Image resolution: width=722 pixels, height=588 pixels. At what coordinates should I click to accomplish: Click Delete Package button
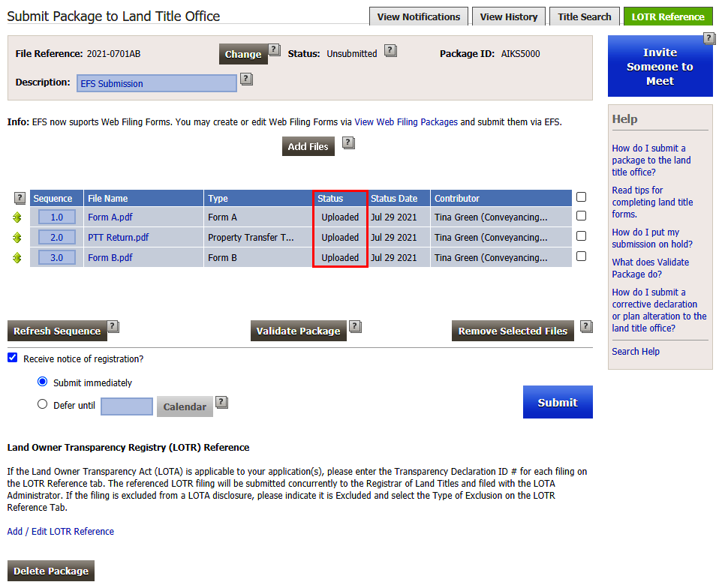click(50, 571)
